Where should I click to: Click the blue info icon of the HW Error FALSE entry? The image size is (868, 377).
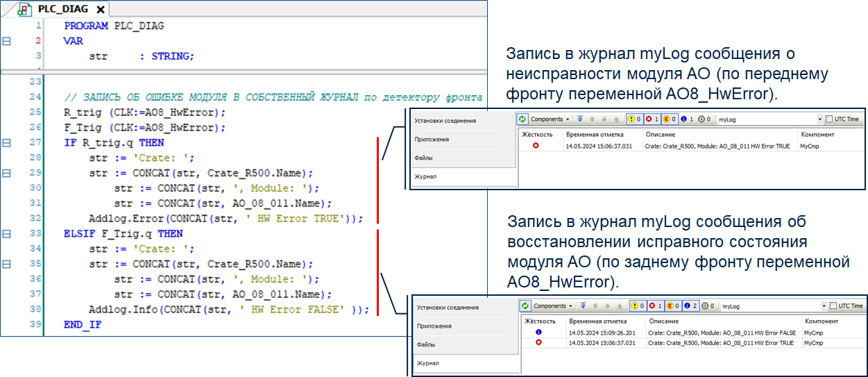pyautogui.click(x=538, y=333)
